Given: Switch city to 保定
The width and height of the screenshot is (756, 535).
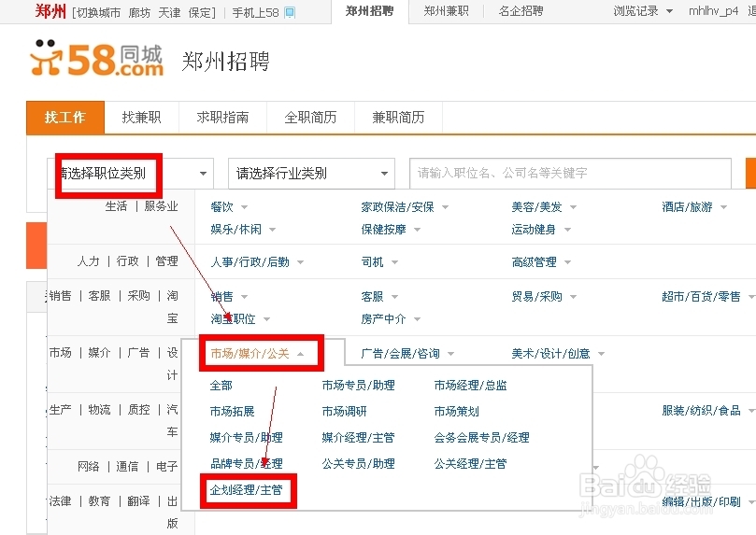Looking at the screenshot, I should pyautogui.click(x=199, y=12).
